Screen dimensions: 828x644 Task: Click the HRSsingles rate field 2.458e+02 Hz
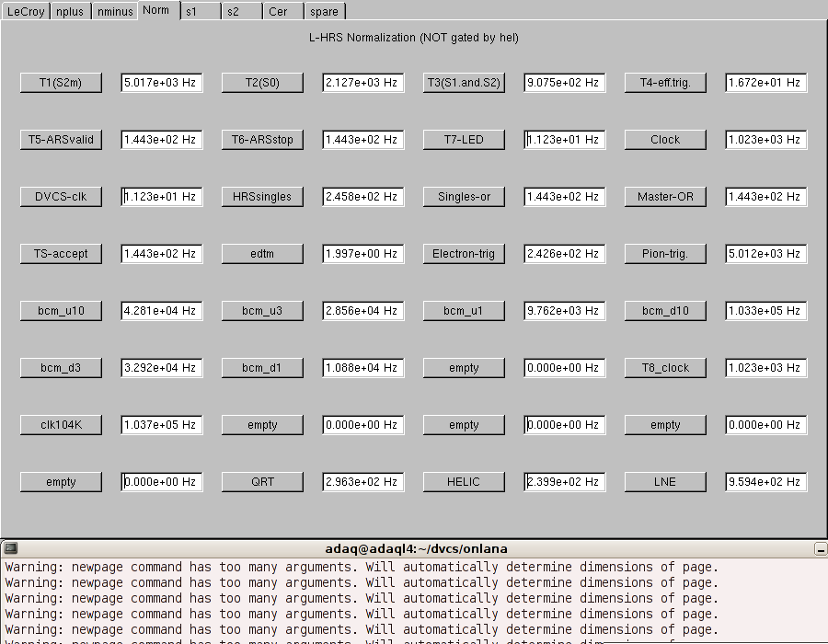[363, 197]
